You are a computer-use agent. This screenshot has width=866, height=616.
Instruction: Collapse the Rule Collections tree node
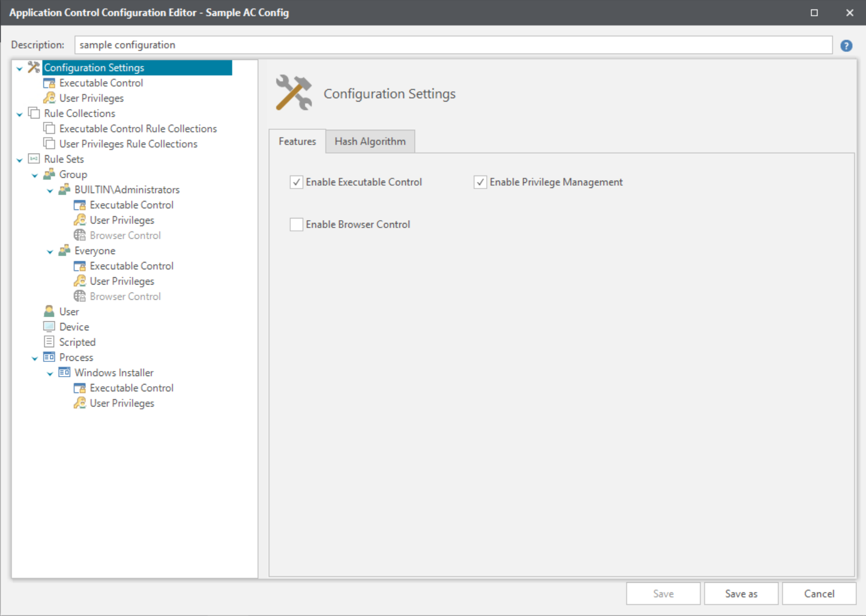[x=20, y=114]
